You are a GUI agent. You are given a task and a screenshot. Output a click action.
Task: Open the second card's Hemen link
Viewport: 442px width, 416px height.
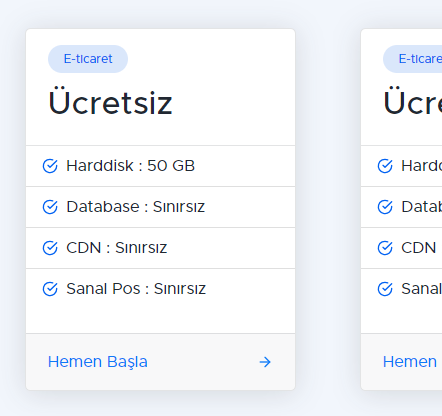(x=410, y=362)
